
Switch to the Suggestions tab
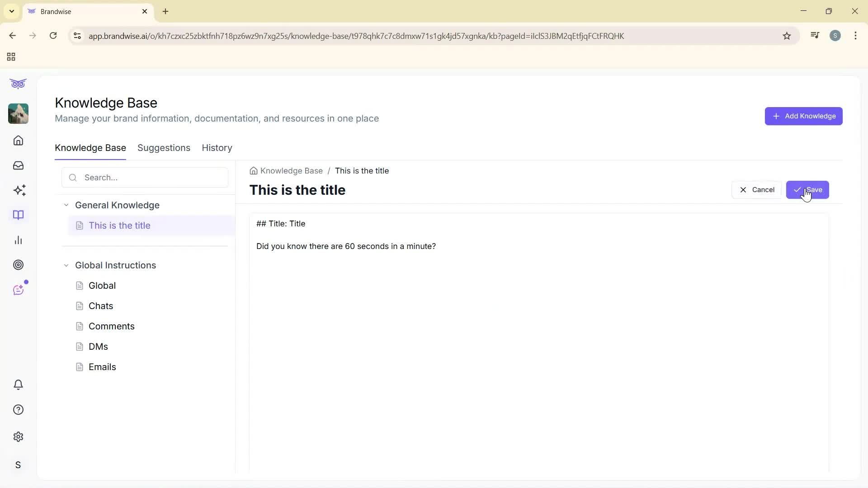(x=164, y=148)
